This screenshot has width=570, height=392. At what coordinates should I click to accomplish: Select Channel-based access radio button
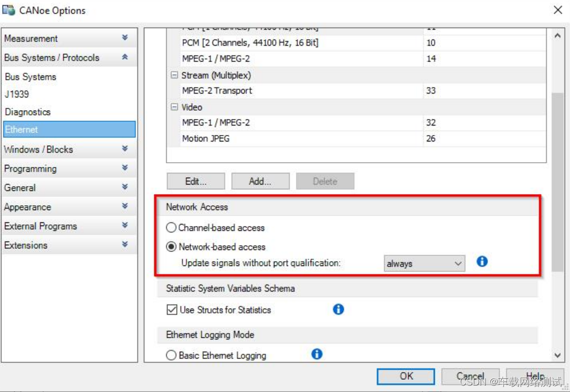(171, 228)
